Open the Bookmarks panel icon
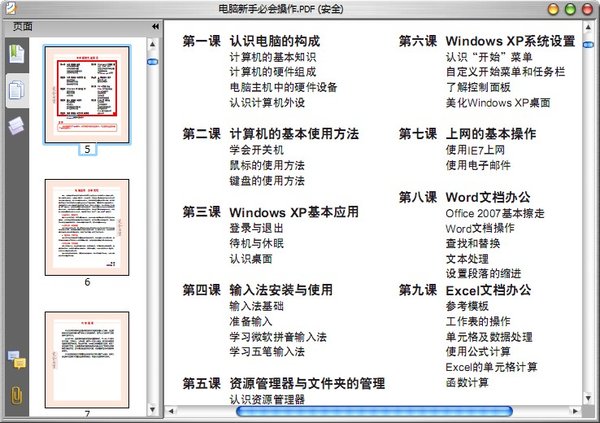Screen dimensions: 600x423 pos(16,54)
